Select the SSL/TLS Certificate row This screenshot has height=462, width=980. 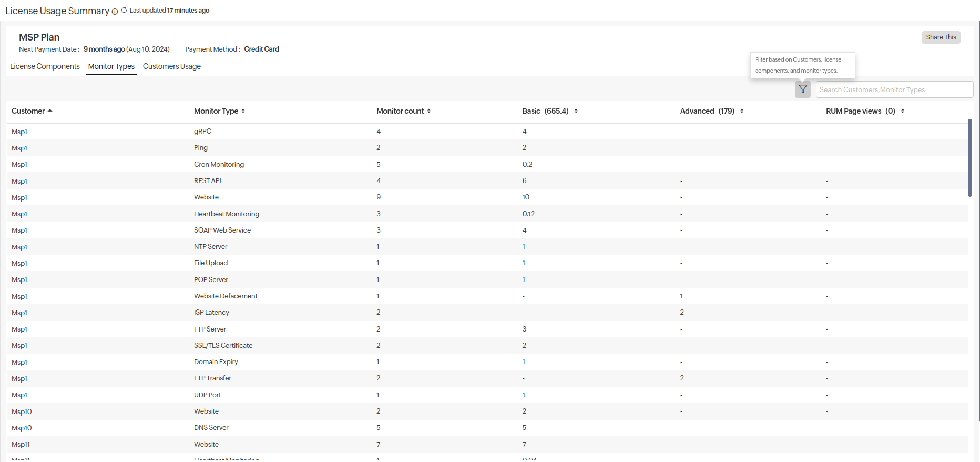point(223,346)
